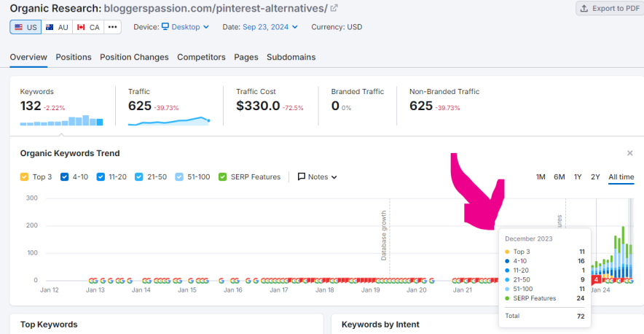Open the Date Sep 23, 2024 dropdown
Viewport: 644px width, 334px height.
tap(270, 27)
